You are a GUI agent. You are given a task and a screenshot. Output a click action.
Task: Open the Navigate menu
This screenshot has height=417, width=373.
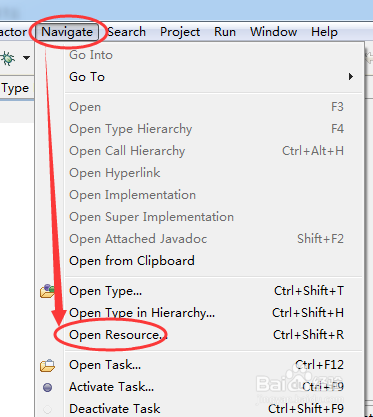coord(67,32)
